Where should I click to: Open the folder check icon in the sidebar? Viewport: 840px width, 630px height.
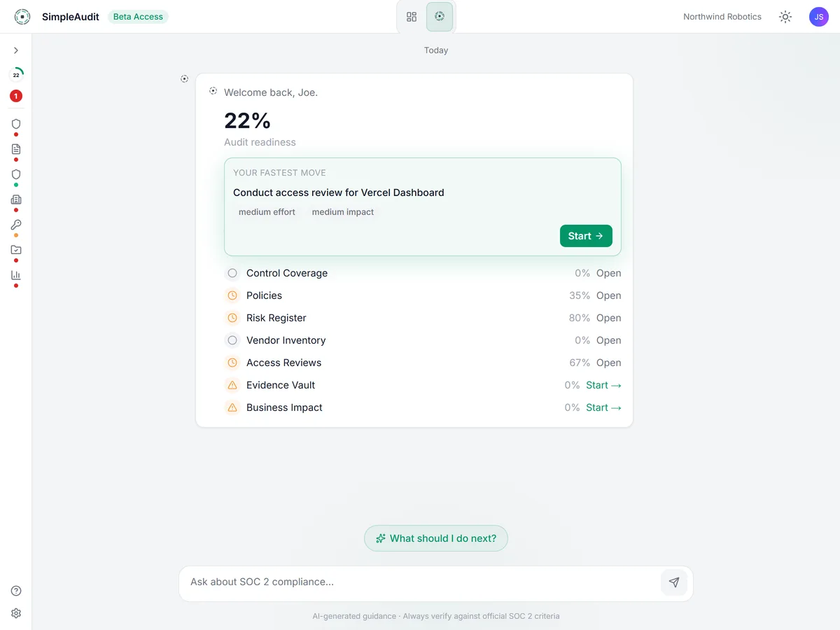click(16, 250)
